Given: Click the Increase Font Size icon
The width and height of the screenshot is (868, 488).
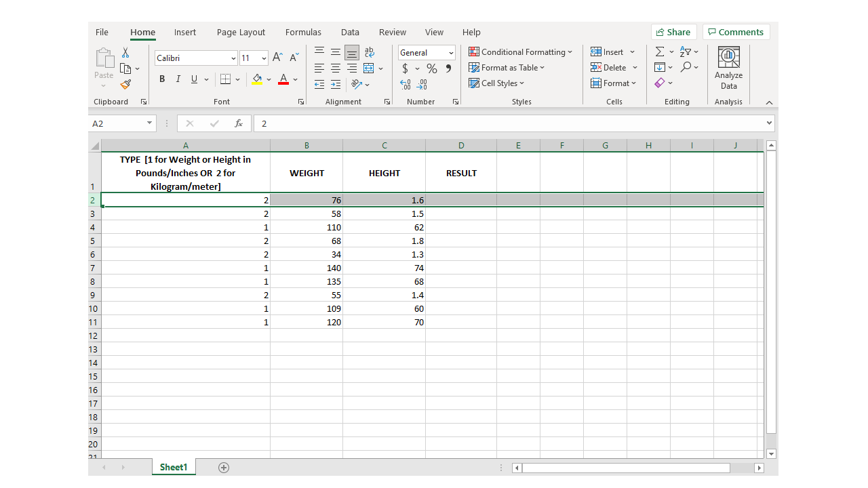Looking at the screenshot, I should (277, 58).
